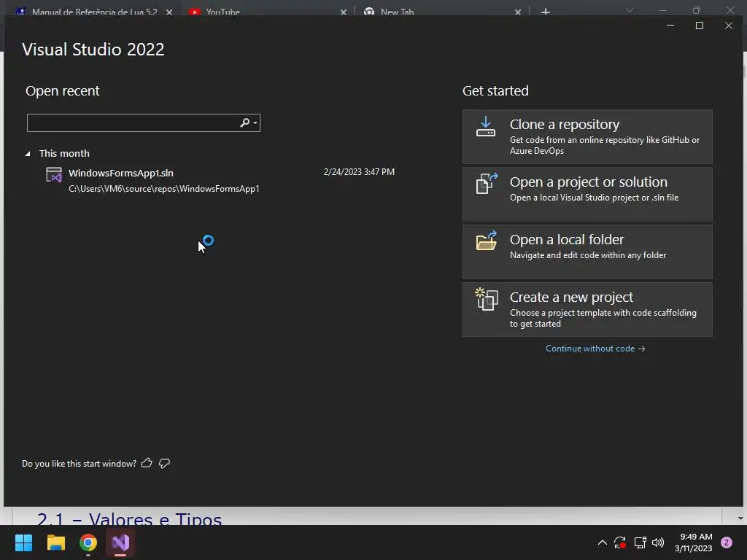
Task: Click the sync update tray icon
Action: pos(620,542)
